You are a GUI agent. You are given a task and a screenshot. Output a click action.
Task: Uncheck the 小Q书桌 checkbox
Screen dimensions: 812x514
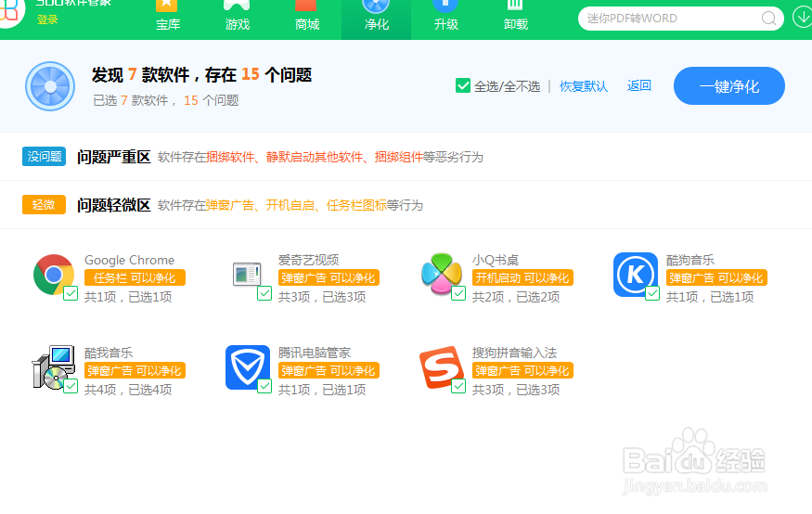(x=458, y=293)
